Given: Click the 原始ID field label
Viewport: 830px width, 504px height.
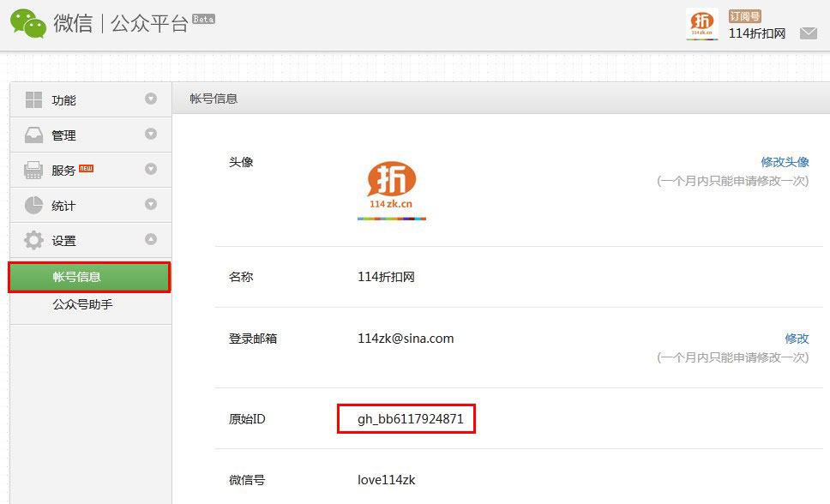Looking at the screenshot, I should tap(247, 419).
